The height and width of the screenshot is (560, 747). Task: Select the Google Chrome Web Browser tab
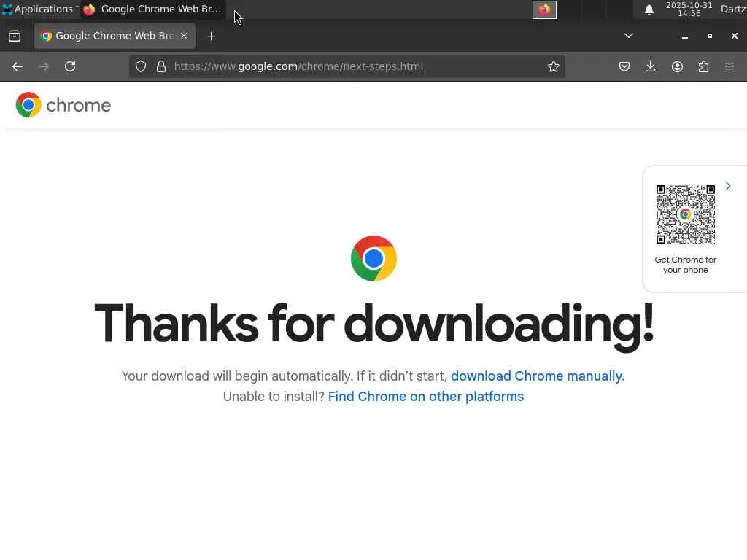click(x=115, y=36)
